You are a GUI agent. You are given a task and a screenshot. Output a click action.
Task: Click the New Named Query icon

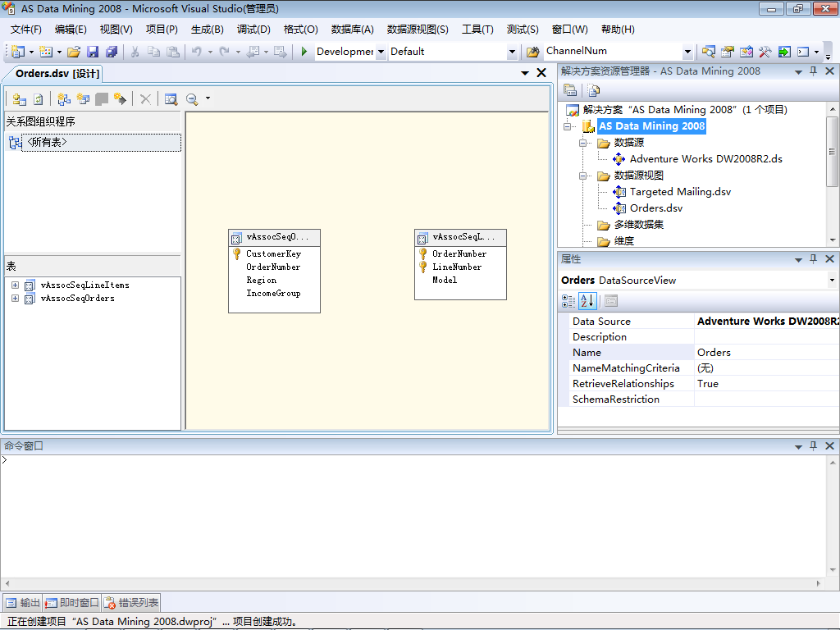[83, 99]
